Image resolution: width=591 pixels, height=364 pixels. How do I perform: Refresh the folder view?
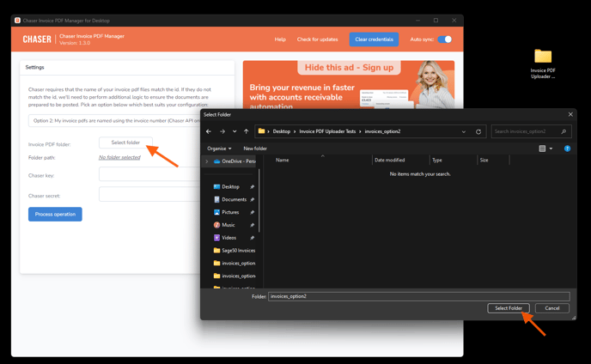478,131
